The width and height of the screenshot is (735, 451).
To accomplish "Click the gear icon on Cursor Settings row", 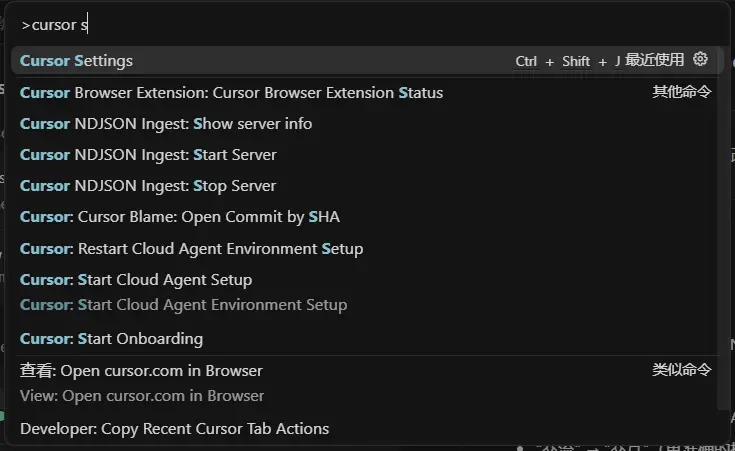I will pyautogui.click(x=700, y=60).
